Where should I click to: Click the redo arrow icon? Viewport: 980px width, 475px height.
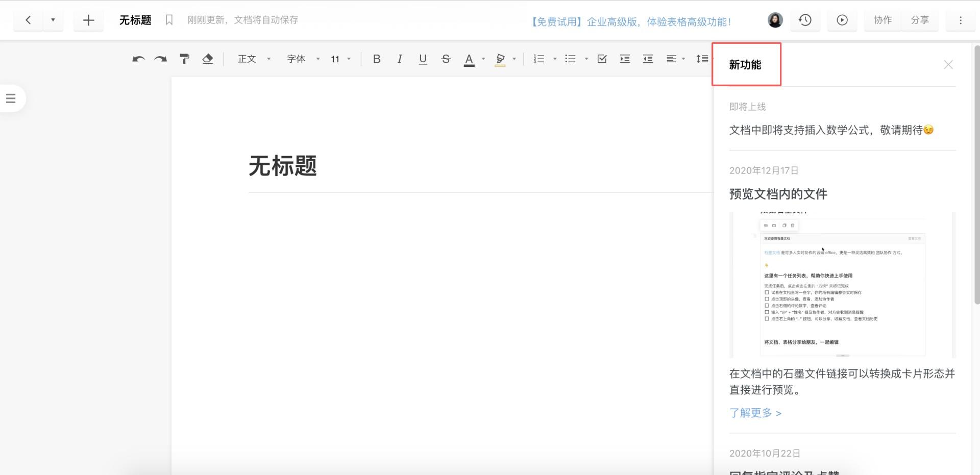pos(161,59)
